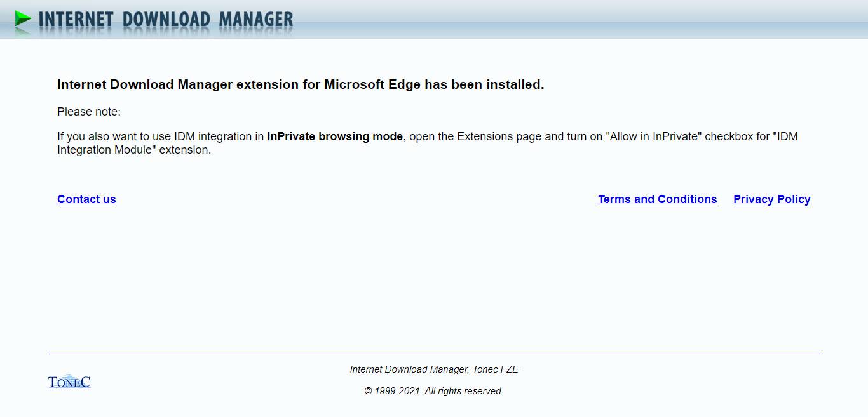Viewport: 868px width, 417px height.
Task: Click the word MANAGER in header banner
Action: point(255,20)
